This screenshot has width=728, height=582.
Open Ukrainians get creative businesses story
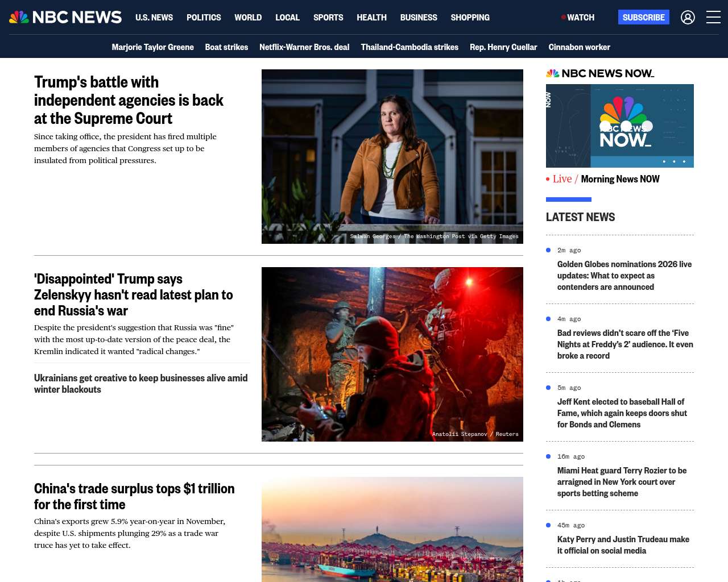click(x=141, y=384)
